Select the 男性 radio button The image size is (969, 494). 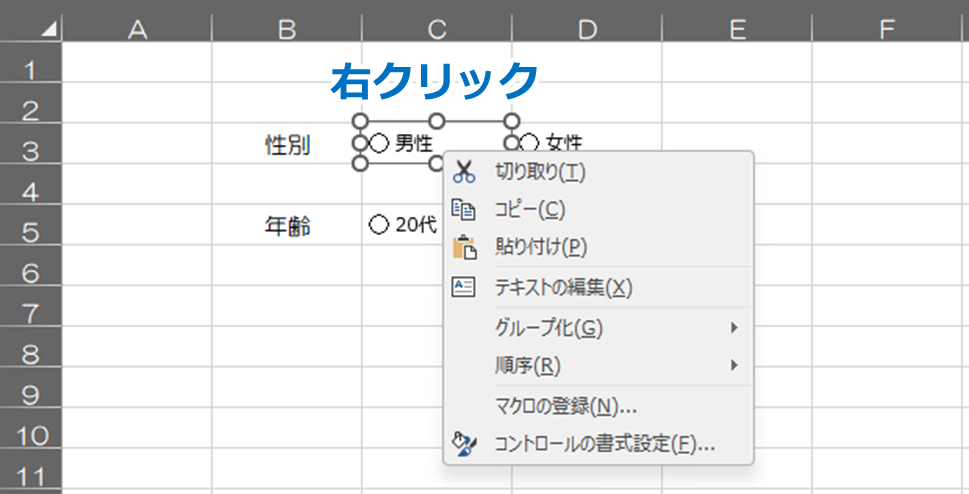(x=379, y=144)
